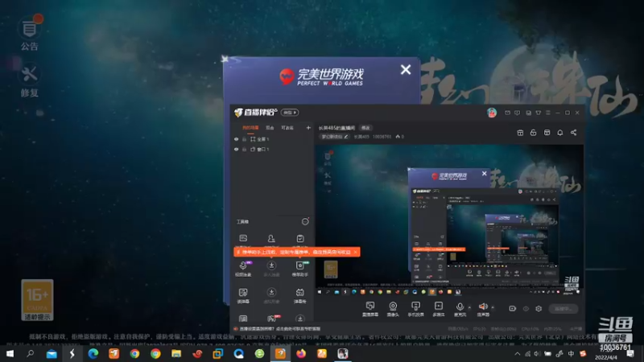Click the room number 10036761 text
Screen dimensions: 644x362
(382, 137)
